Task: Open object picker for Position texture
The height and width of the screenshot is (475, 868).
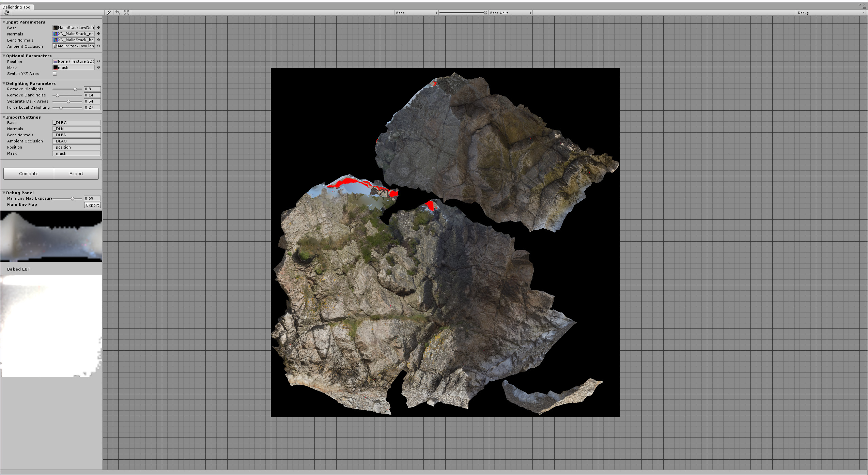Action: coord(98,61)
